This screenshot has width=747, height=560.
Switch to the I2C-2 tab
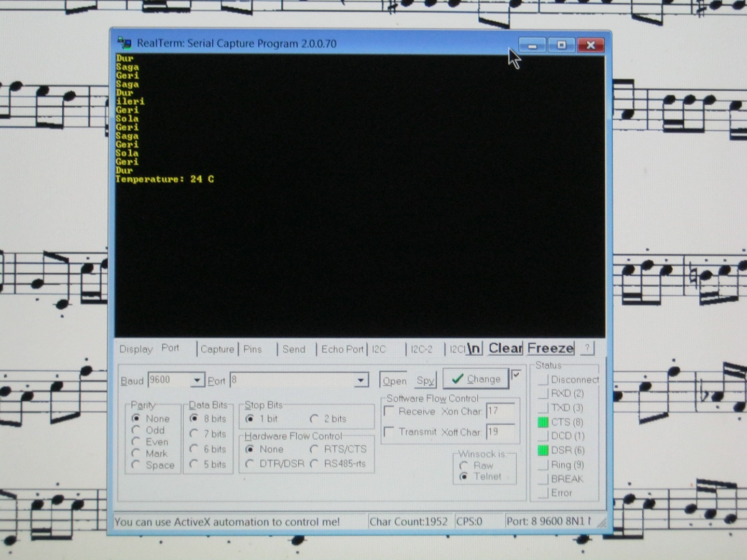point(421,349)
